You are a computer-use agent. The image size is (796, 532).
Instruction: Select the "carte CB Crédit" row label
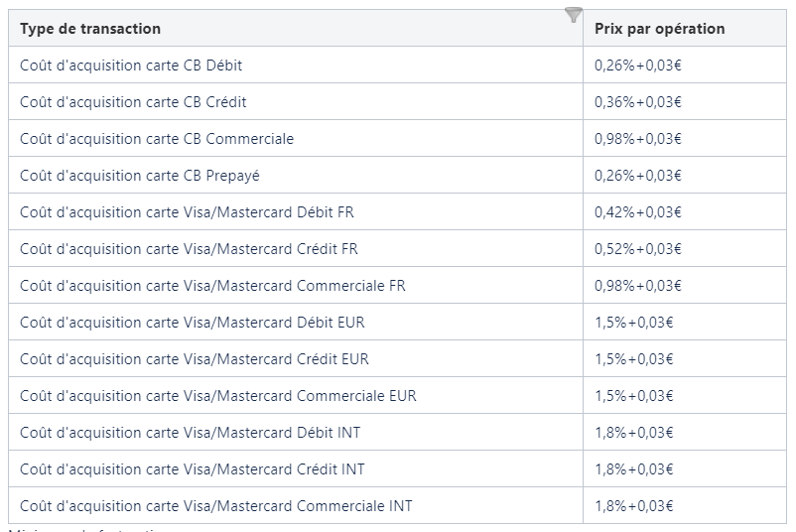133,102
